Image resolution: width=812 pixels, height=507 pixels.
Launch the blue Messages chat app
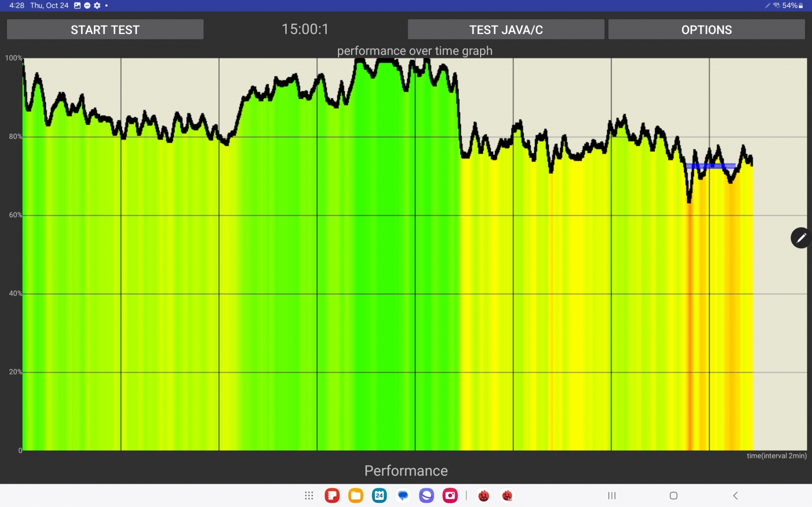coord(403,495)
